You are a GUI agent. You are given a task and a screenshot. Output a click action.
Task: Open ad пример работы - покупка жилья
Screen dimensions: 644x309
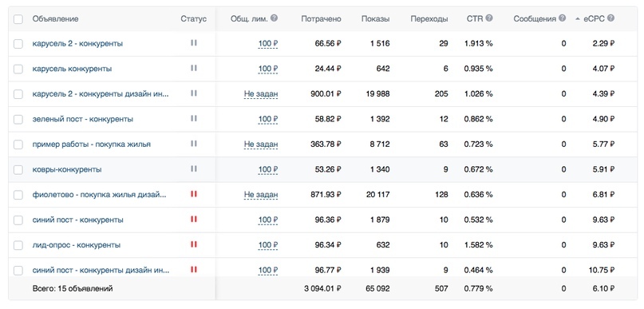coord(92,145)
